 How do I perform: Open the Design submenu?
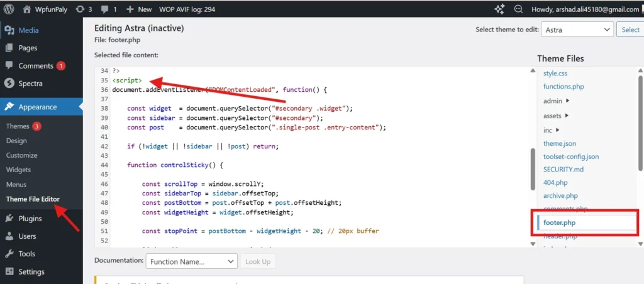click(16, 141)
